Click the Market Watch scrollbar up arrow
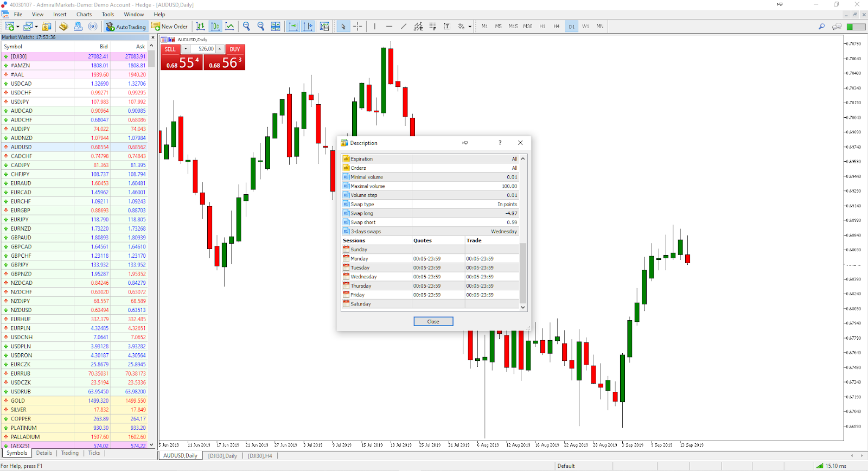Image resolution: width=868 pixels, height=471 pixels. coord(152,47)
